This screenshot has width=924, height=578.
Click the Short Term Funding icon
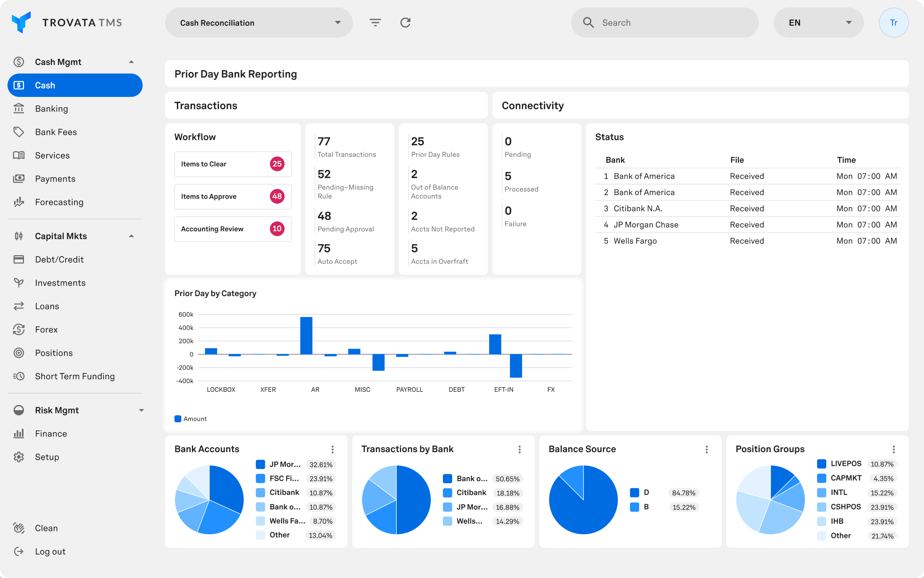click(x=19, y=376)
